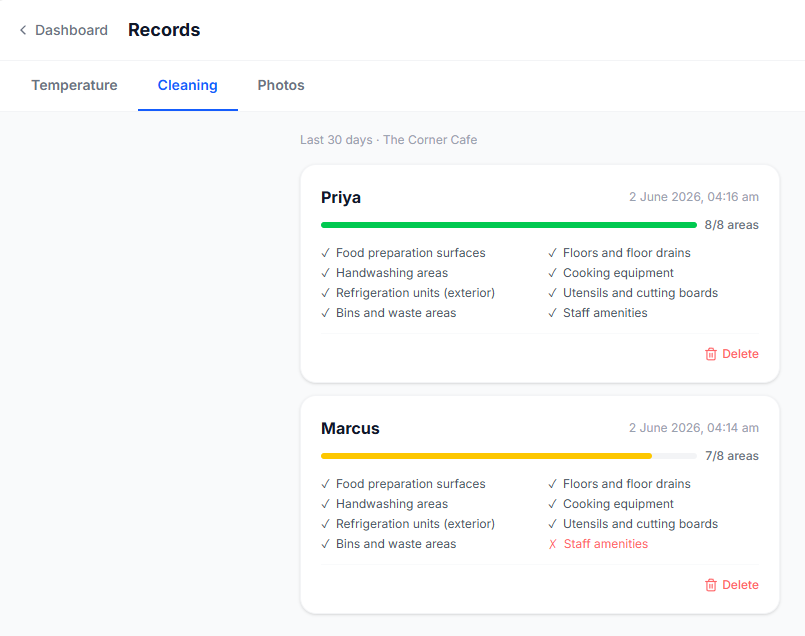Select the Priya name heading

[341, 197]
